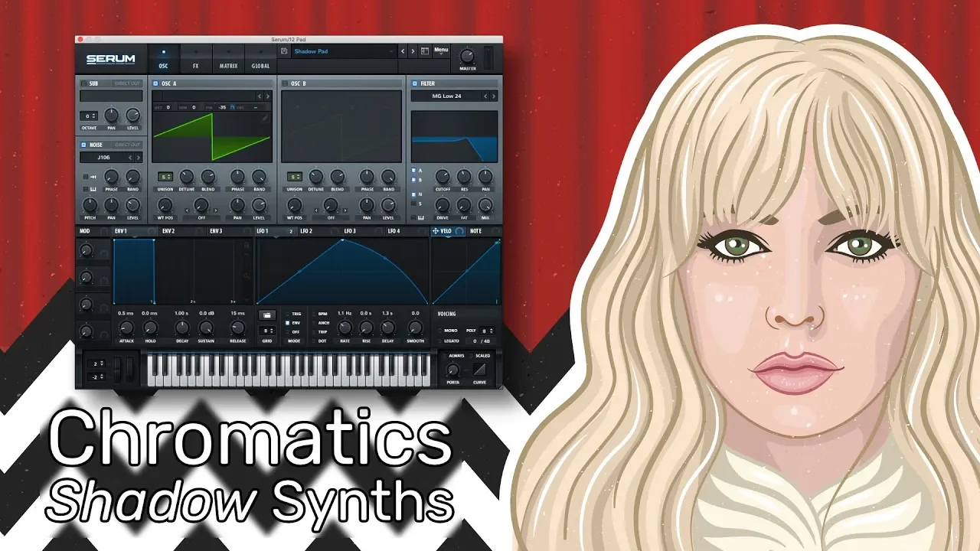Switch to the GLOBAL tab
Screen dimensions: 980x551
pos(260,60)
